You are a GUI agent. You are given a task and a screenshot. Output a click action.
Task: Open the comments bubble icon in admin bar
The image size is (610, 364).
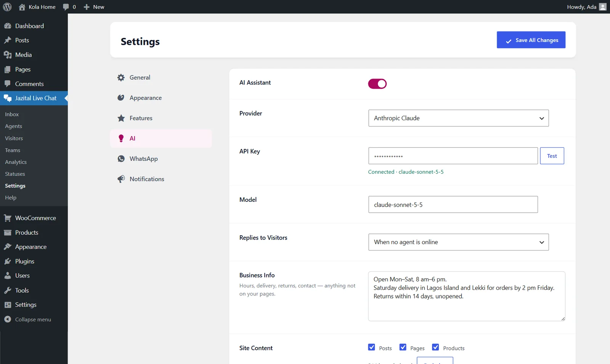coord(66,7)
